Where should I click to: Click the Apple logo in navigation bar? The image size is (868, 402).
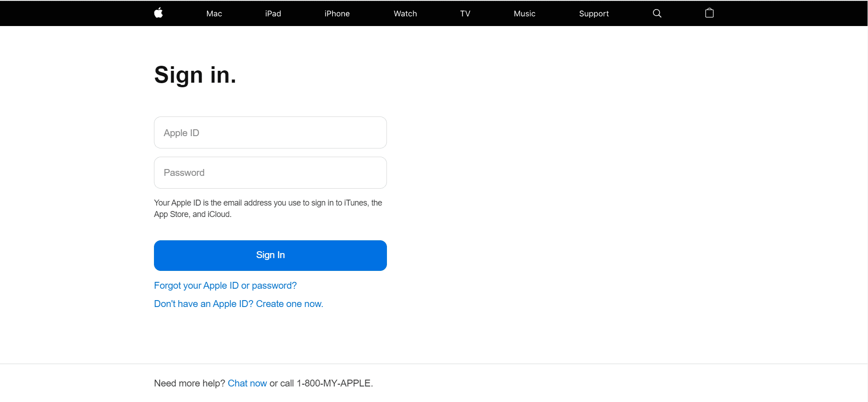coord(159,13)
